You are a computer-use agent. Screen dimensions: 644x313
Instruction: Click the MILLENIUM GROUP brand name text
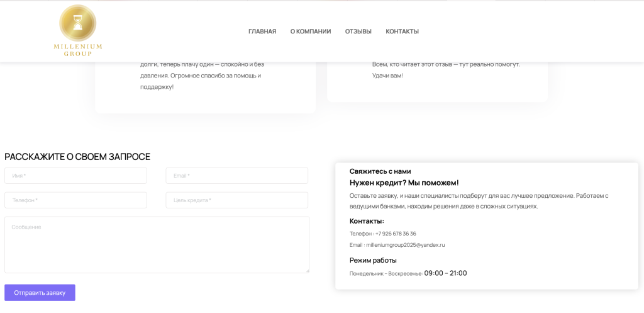pos(77,50)
